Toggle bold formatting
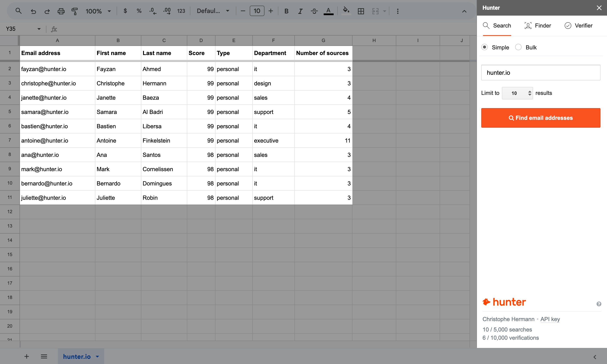 [x=286, y=11]
